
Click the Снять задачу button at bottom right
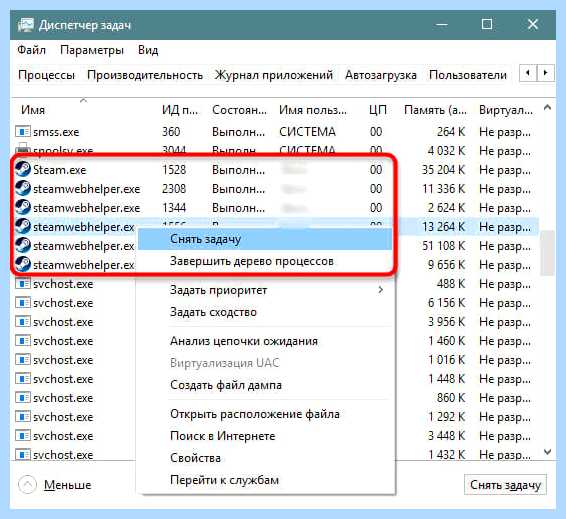coord(505,485)
